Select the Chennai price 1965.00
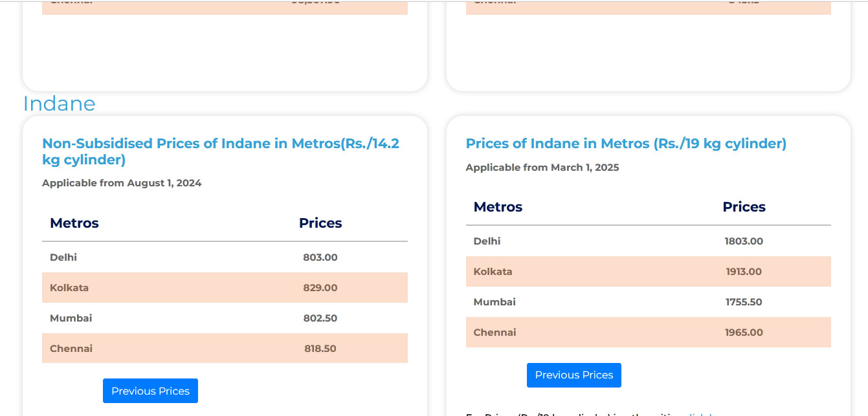The height and width of the screenshot is (416, 868). [744, 333]
